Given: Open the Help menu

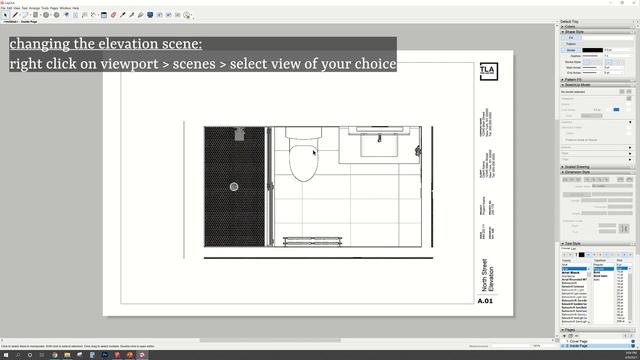Looking at the screenshot, I should coord(76,8).
